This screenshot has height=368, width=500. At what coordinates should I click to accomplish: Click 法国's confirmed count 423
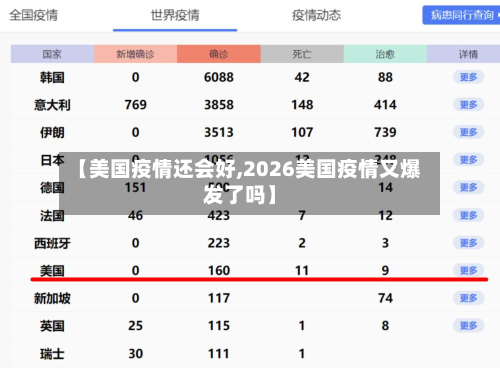219,215
